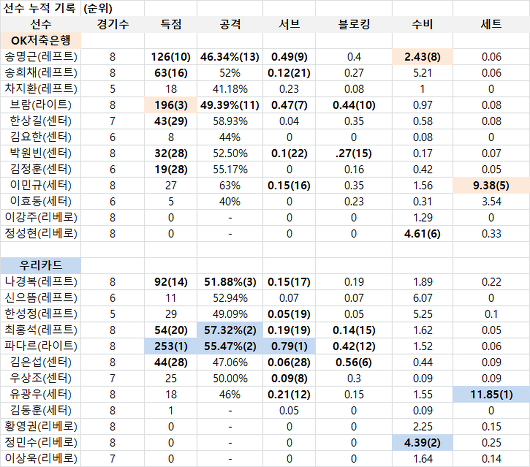Select player name 김은섭(센터)
Image resolution: width=530 pixels, height=467 pixels.
pyautogui.click(x=41, y=362)
